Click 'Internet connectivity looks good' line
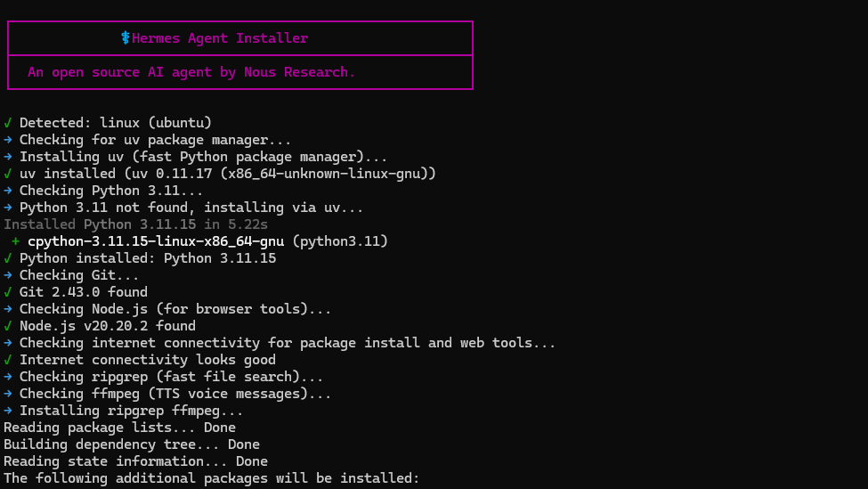 (148, 360)
